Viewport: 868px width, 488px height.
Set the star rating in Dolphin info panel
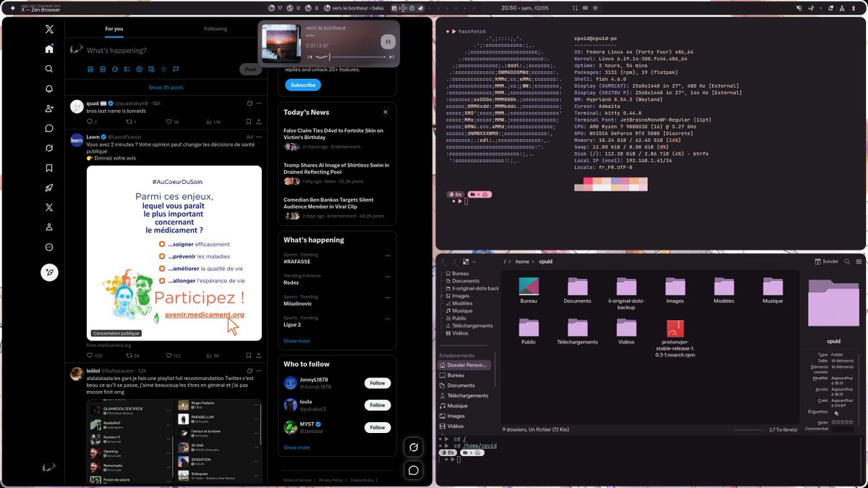[x=841, y=421]
